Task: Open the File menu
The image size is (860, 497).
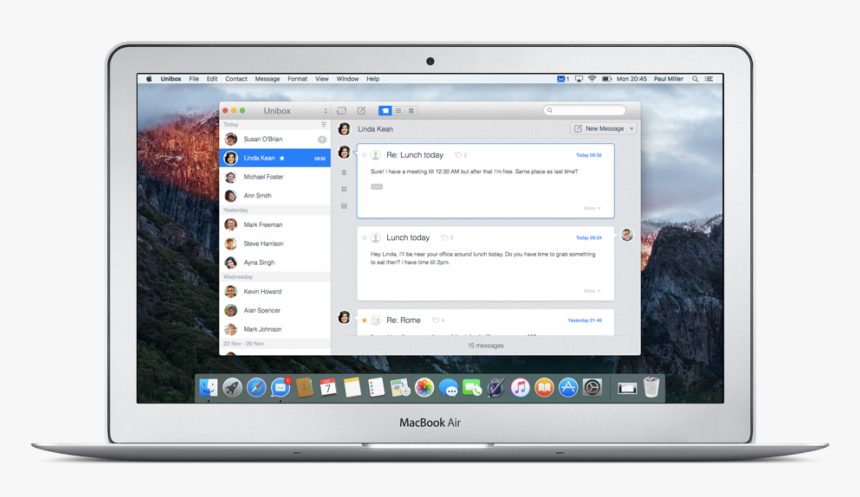Action: pos(194,79)
